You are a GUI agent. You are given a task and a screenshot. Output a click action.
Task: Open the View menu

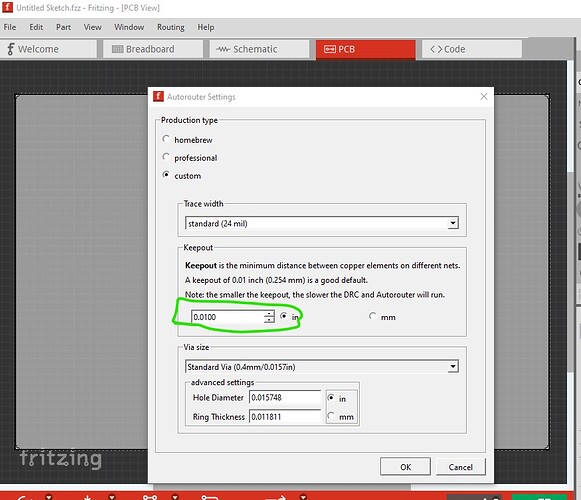(x=92, y=27)
